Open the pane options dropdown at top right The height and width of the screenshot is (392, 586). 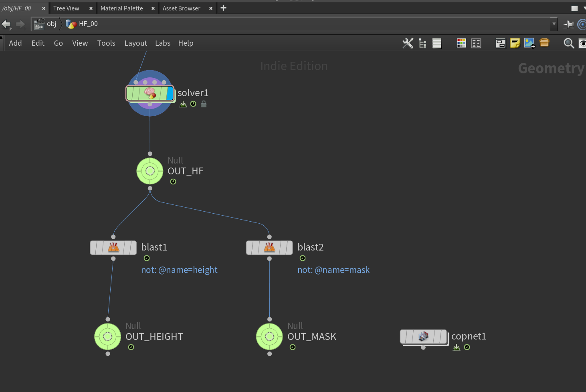tap(584, 8)
